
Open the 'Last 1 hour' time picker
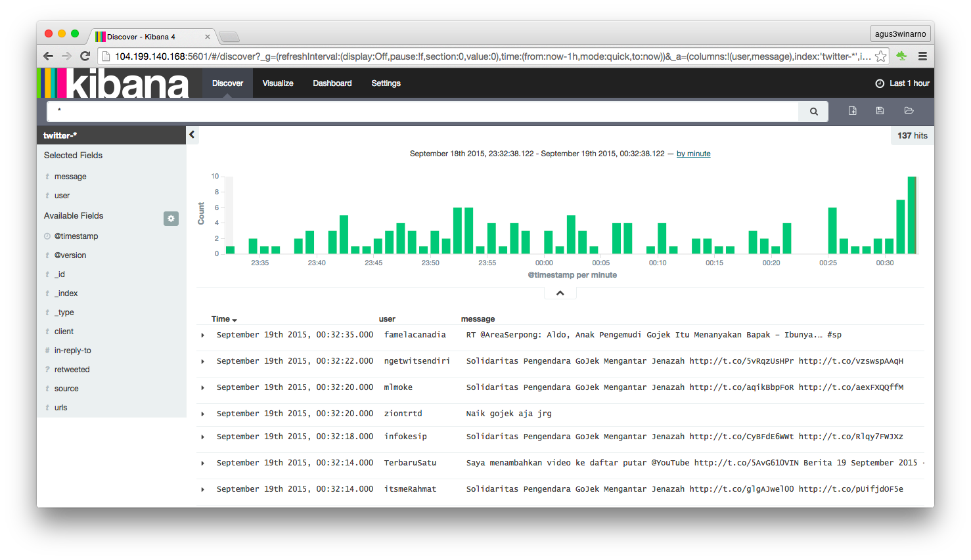(903, 83)
